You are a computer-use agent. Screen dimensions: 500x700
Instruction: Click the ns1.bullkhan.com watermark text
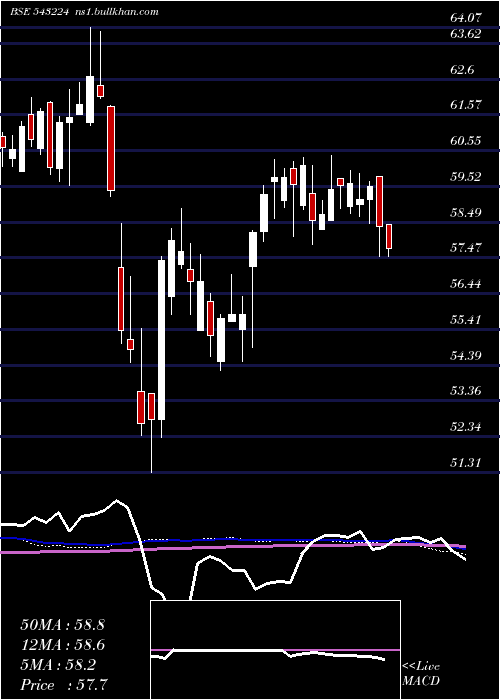click(x=116, y=12)
